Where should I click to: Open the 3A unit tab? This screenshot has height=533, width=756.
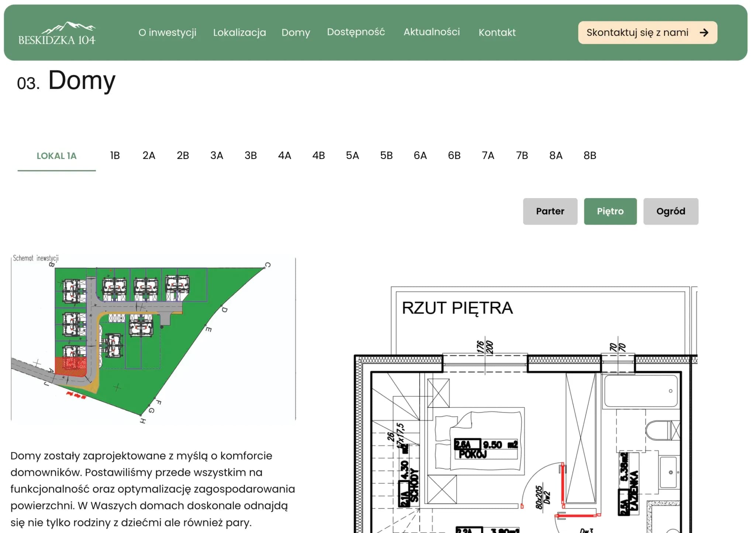click(x=217, y=156)
